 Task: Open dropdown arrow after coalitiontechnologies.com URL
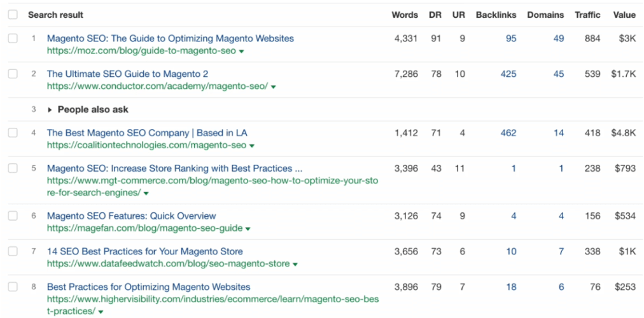(252, 146)
